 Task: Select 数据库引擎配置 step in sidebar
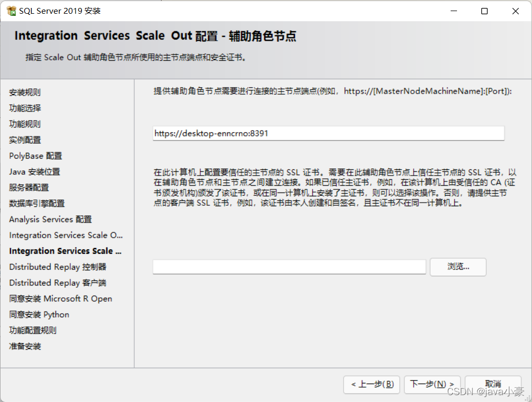click(36, 204)
